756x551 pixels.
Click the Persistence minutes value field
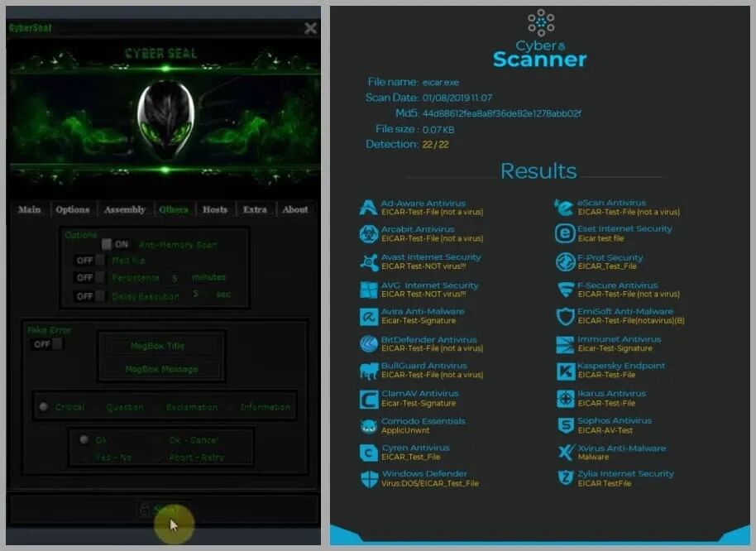pos(175,278)
